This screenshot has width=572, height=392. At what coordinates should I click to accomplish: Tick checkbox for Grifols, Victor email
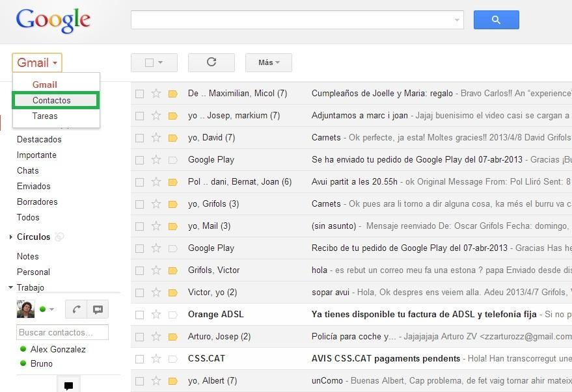pyautogui.click(x=139, y=270)
